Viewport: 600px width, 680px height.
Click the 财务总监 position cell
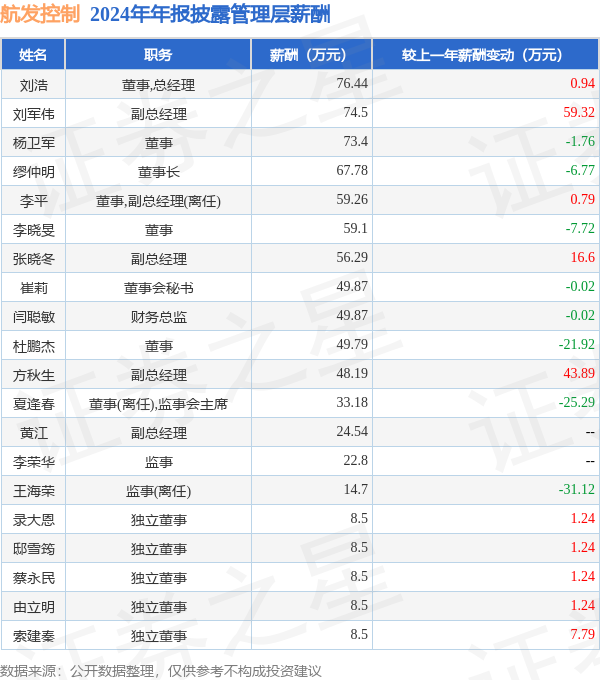tap(158, 317)
